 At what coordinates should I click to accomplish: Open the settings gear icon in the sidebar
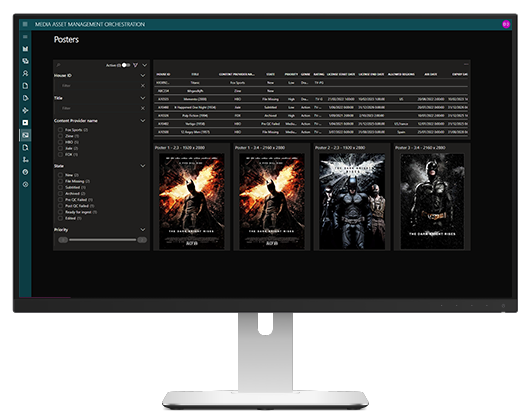pyautogui.click(x=25, y=184)
